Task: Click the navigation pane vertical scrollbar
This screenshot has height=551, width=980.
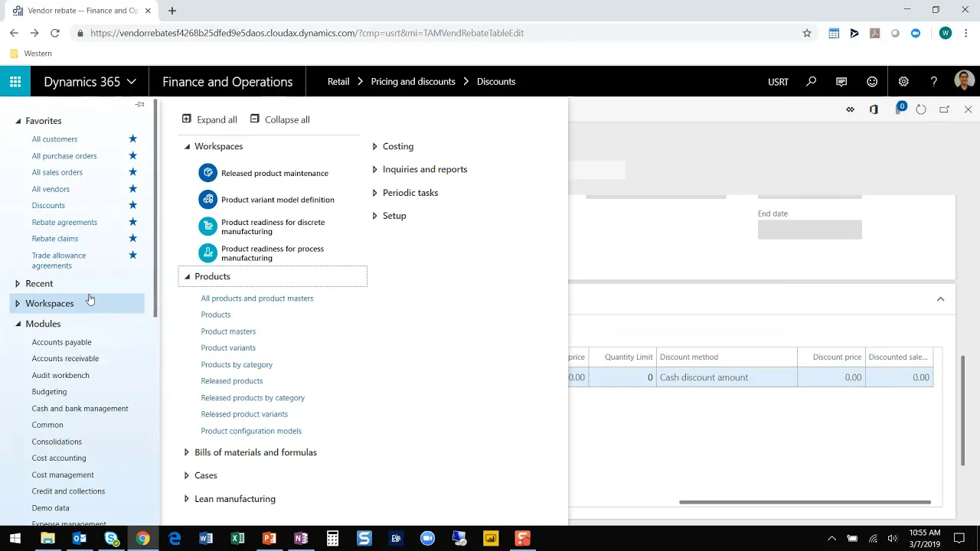Action: click(156, 208)
